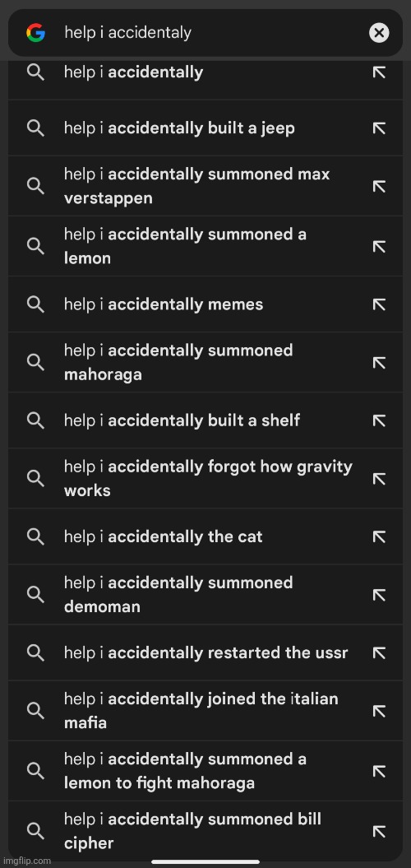Image resolution: width=411 pixels, height=868 pixels.
Task: Tap the bottom home indicator bar
Action: point(205,861)
